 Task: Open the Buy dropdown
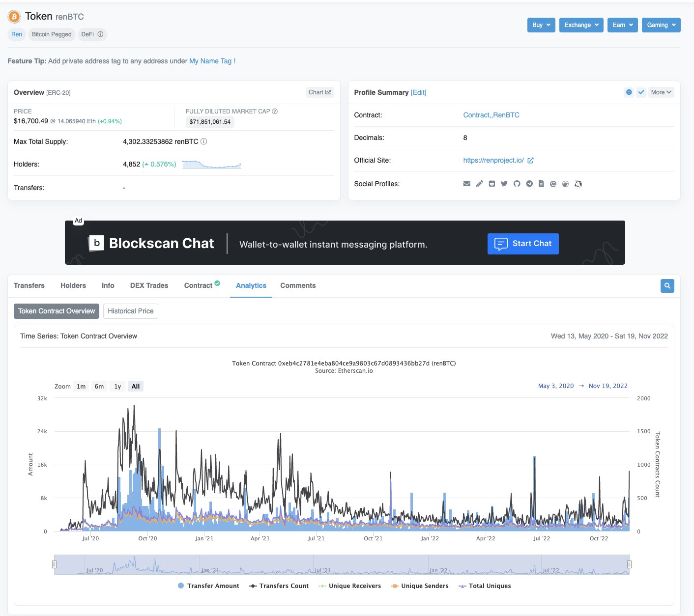coord(541,25)
